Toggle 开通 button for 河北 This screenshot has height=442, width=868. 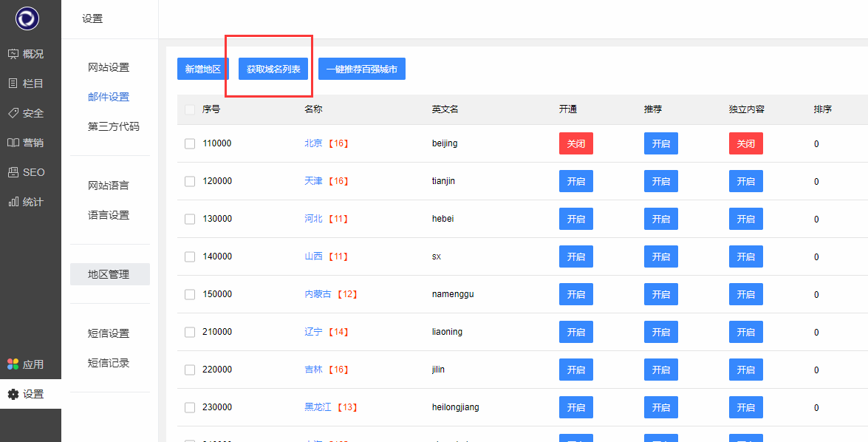576,219
